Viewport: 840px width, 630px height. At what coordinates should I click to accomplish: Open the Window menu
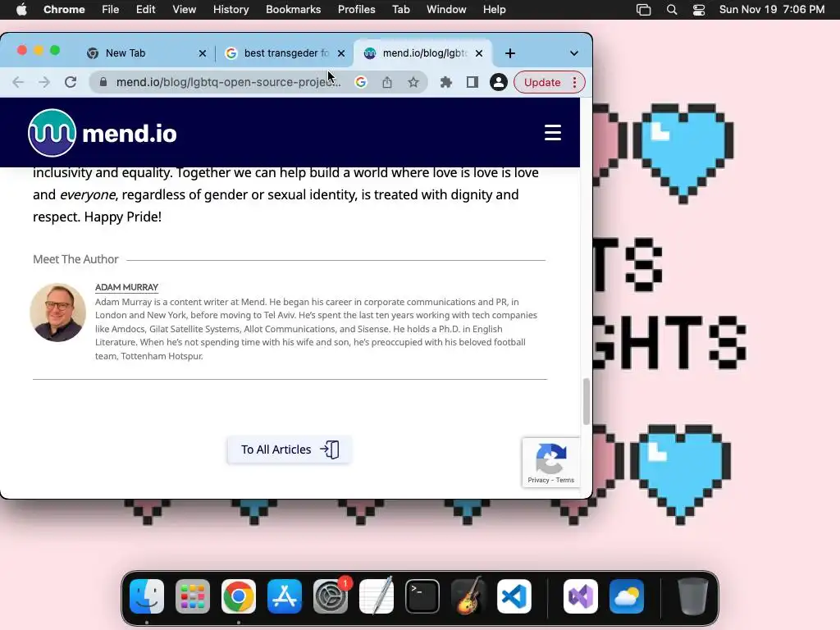point(446,10)
